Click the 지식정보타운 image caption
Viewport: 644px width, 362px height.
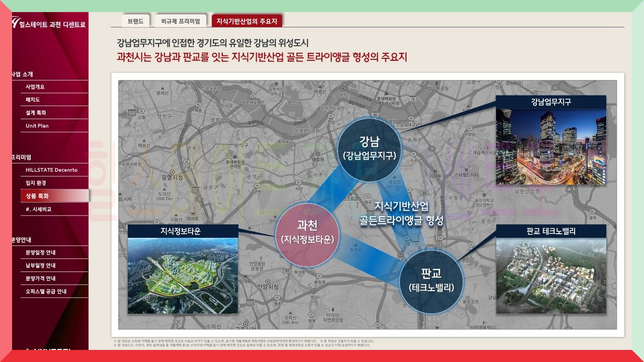(182, 231)
